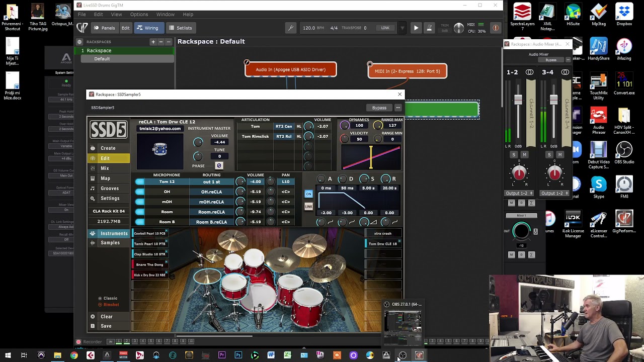Screen dimensions: 644x362
Task: Open the SSD5 Create page
Action: coord(108,148)
